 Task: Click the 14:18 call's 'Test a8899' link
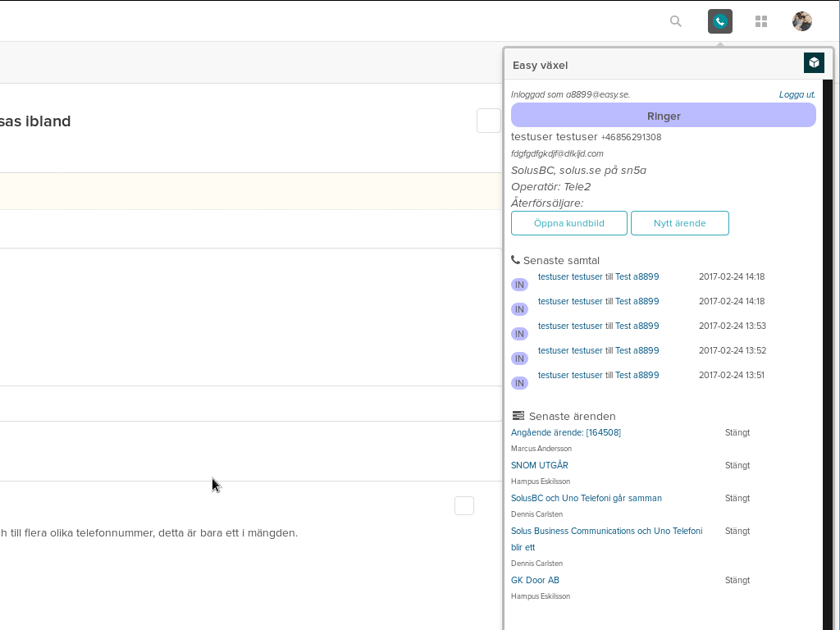click(637, 277)
